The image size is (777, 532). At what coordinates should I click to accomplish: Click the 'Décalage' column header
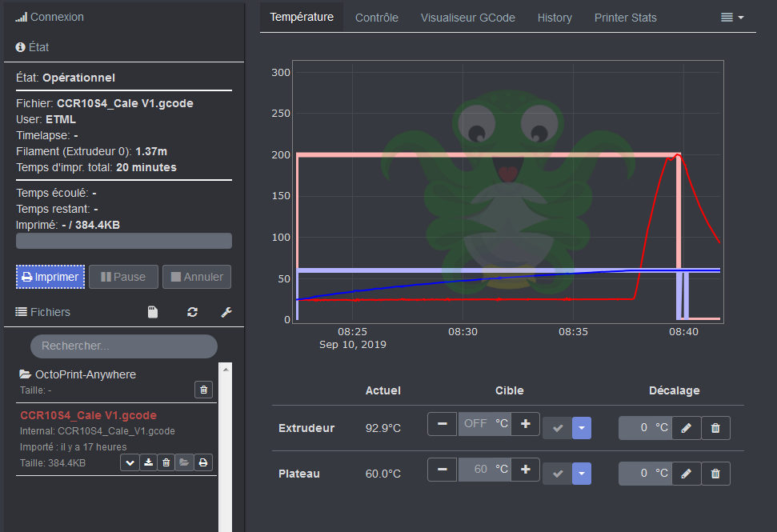point(675,391)
